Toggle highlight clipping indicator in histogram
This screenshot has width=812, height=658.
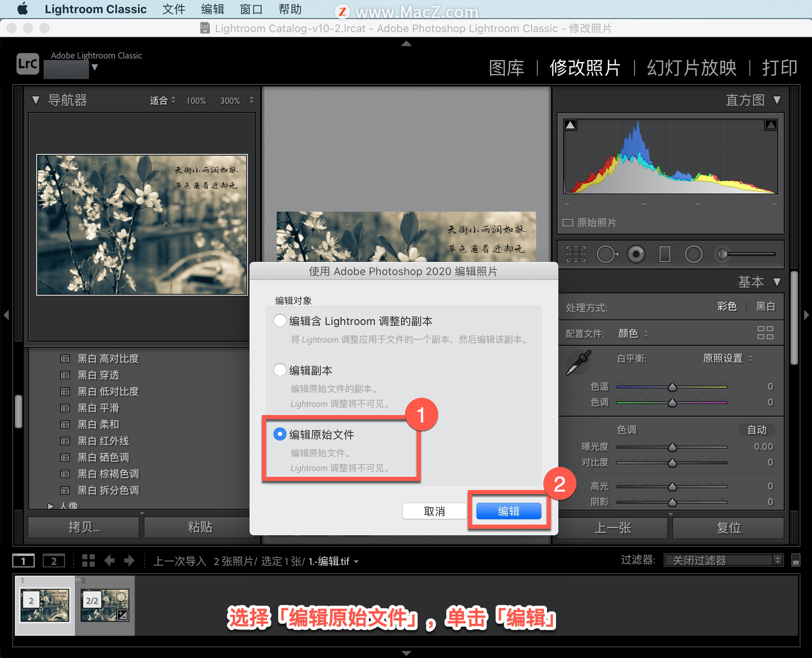[771, 125]
